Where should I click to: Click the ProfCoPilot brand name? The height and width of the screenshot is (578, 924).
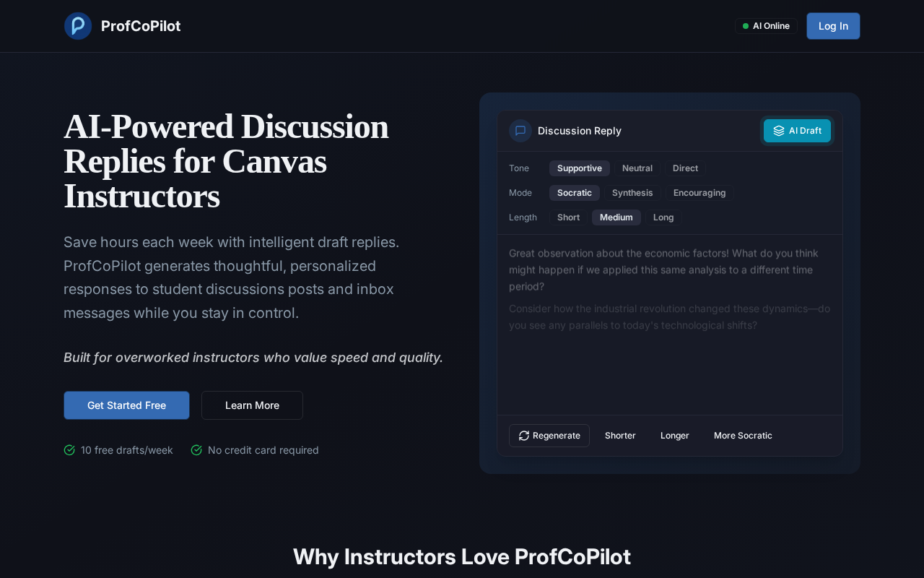tap(141, 26)
